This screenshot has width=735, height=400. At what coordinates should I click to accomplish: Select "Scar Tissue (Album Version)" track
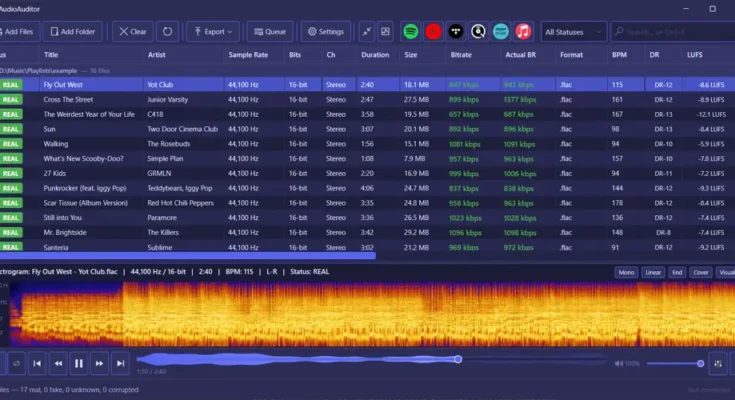point(85,203)
